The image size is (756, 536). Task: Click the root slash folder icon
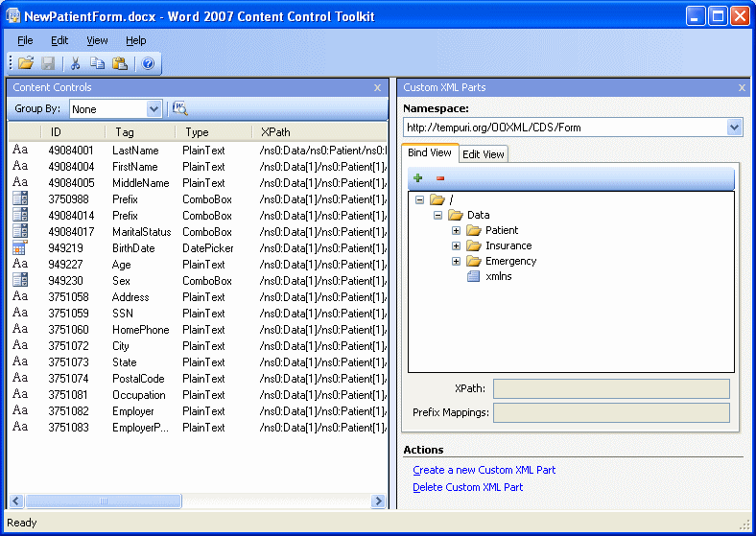pyautogui.click(x=437, y=199)
